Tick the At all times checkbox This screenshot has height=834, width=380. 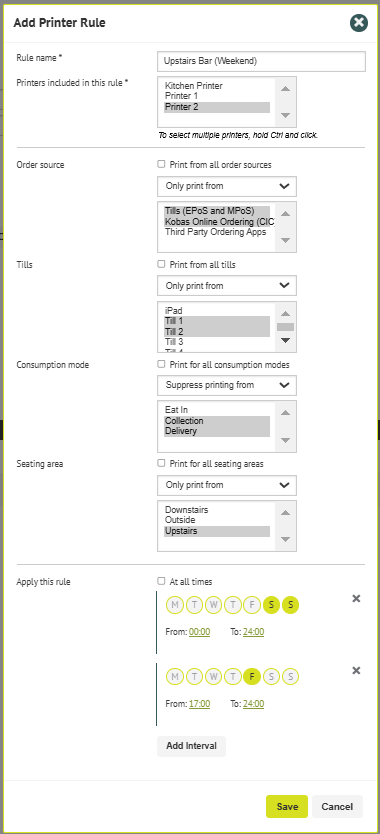tap(161, 581)
